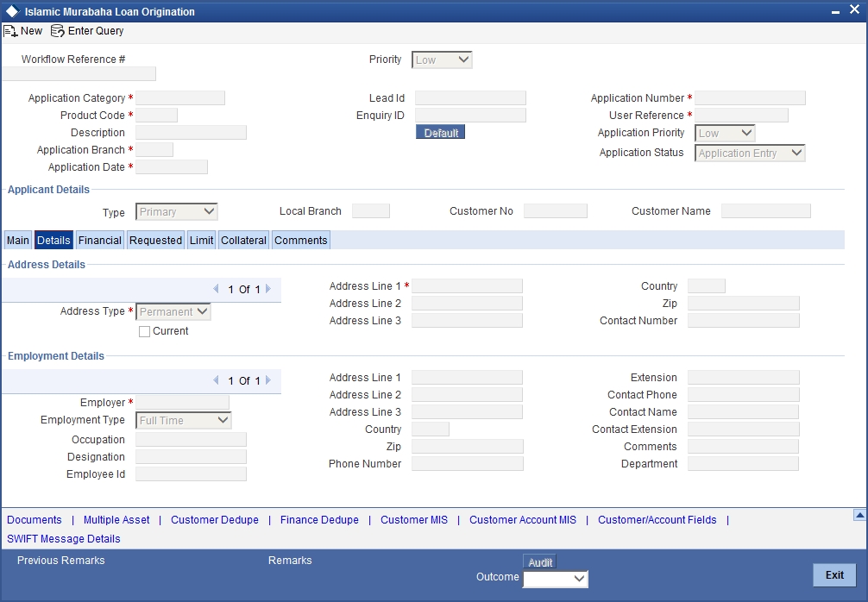Image resolution: width=868 pixels, height=602 pixels.
Task: Click the User Reference field
Action: (x=741, y=115)
